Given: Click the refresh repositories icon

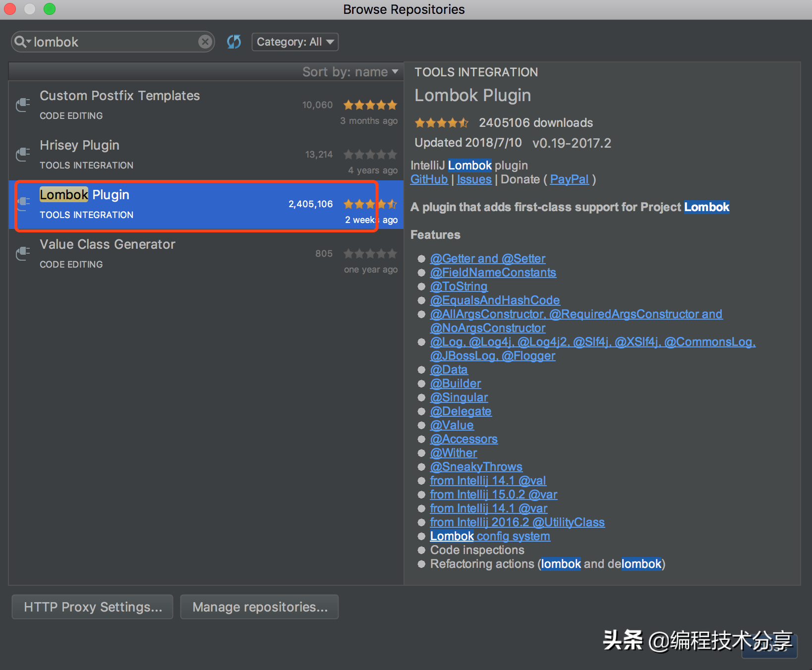Looking at the screenshot, I should click(234, 42).
